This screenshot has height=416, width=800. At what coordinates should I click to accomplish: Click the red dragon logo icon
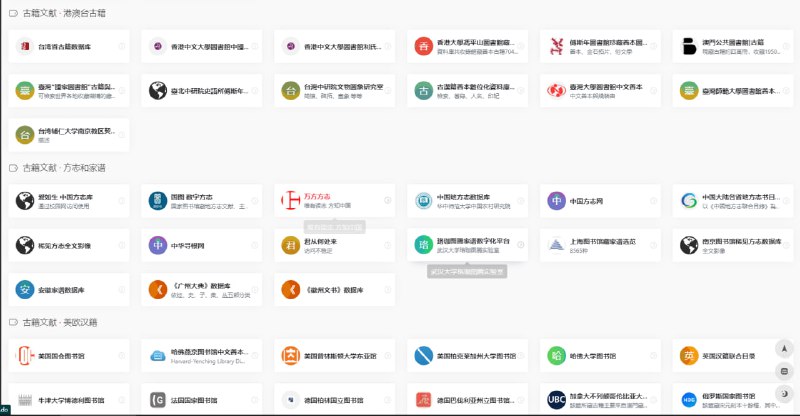click(556, 46)
